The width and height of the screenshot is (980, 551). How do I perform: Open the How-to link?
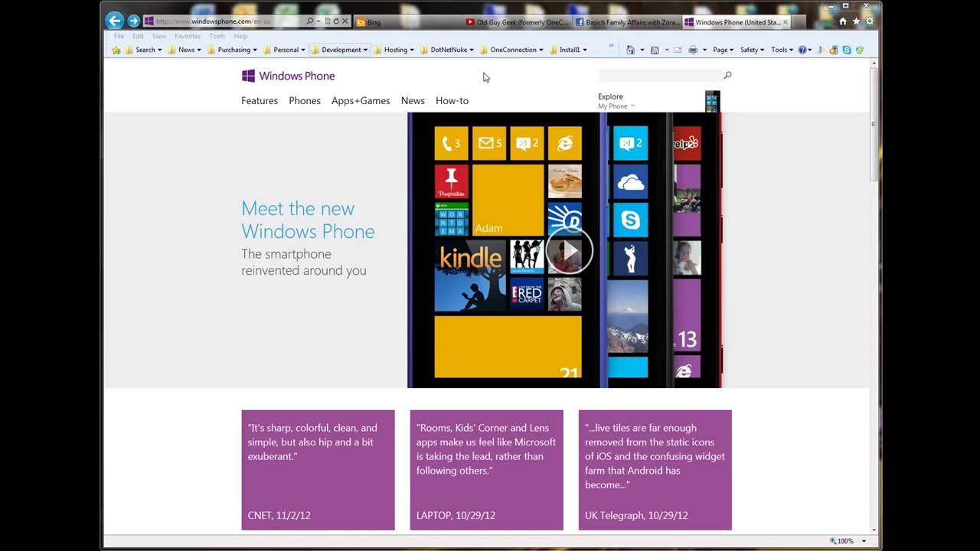pos(452,100)
